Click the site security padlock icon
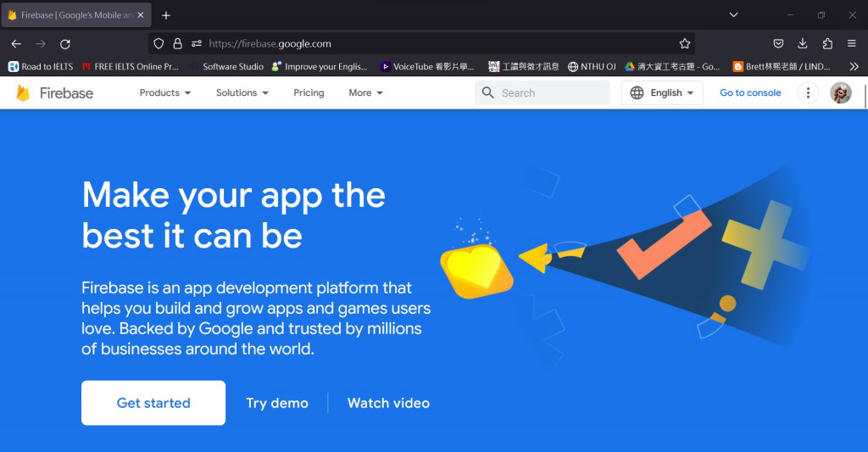Image resolution: width=868 pixels, height=452 pixels. 177,44
